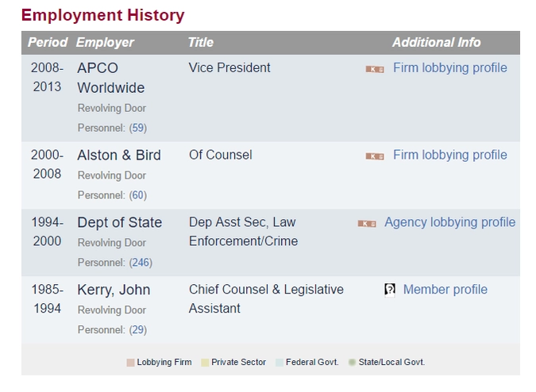Open the Member profile link
The image size is (536, 392).
click(x=445, y=290)
